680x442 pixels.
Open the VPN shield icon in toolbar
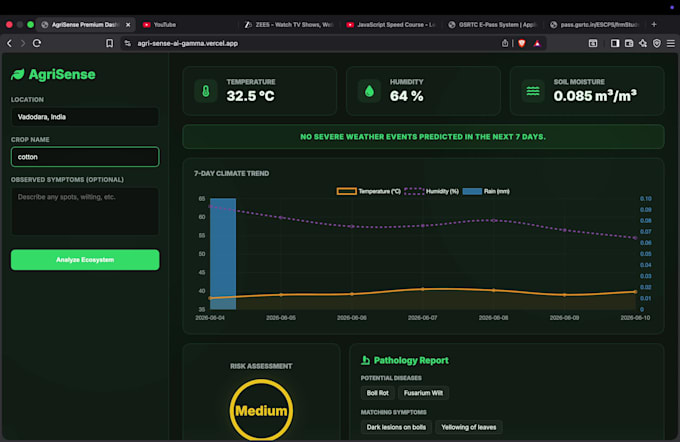(x=657, y=43)
